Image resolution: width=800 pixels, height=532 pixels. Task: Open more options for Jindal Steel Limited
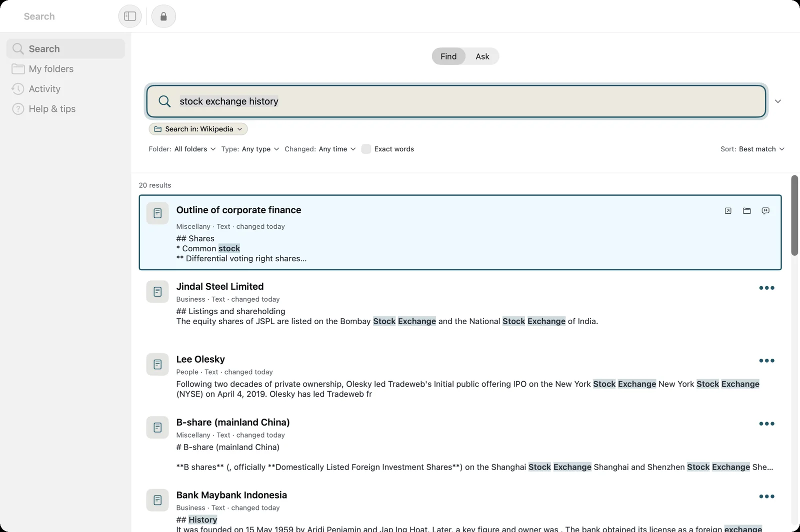click(x=766, y=288)
